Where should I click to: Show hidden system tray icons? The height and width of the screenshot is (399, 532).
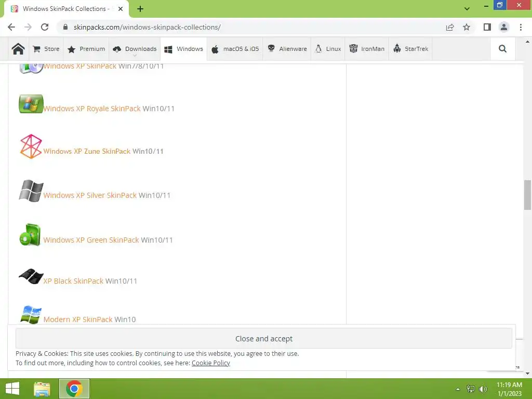[458, 389]
